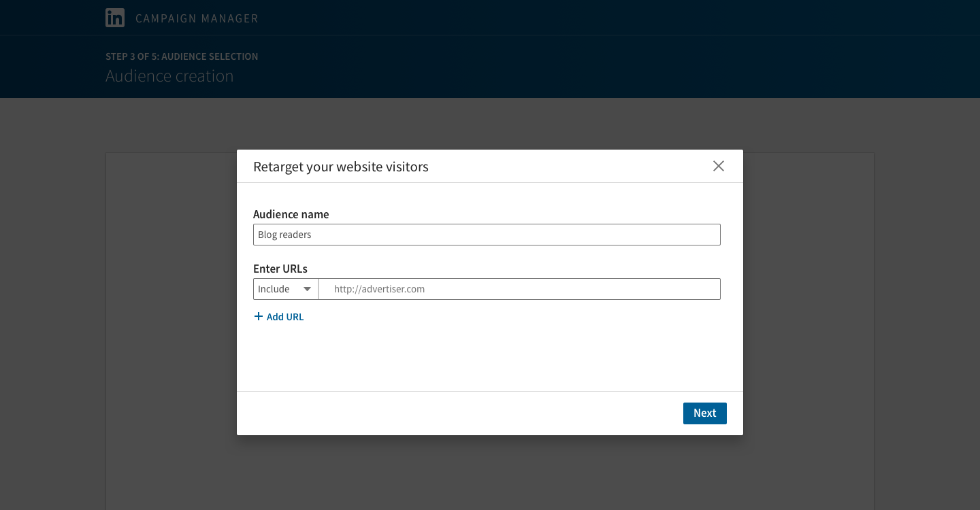Screen dimensions: 980x510
Task: Click the Audience name field label
Action: (x=291, y=214)
